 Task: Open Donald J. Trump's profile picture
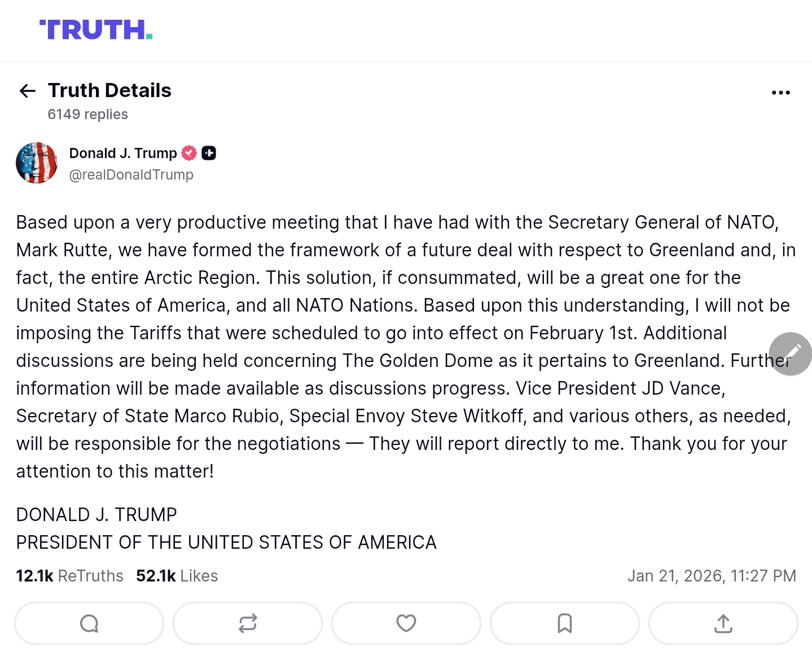pos(37,163)
